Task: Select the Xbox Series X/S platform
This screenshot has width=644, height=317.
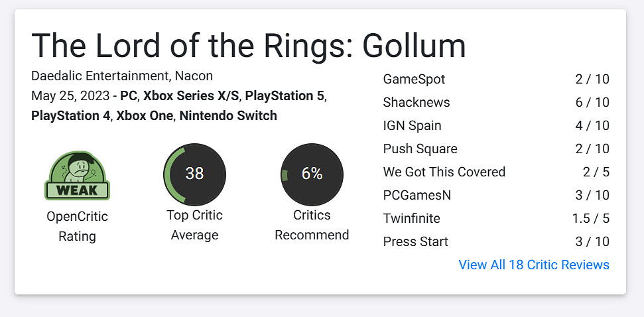Action: [x=191, y=96]
